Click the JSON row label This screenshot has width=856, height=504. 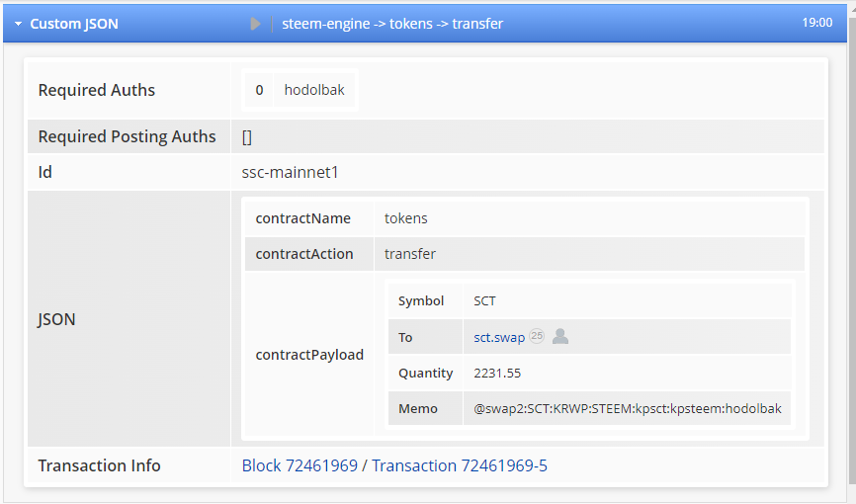[x=56, y=319]
